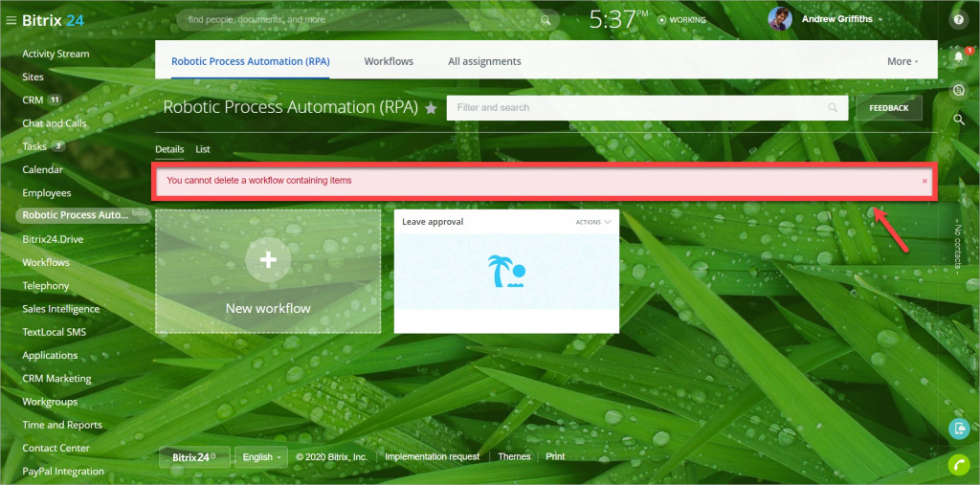
Task: Click the Tasks counter badge 3
Action: click(x=58, y=146)
